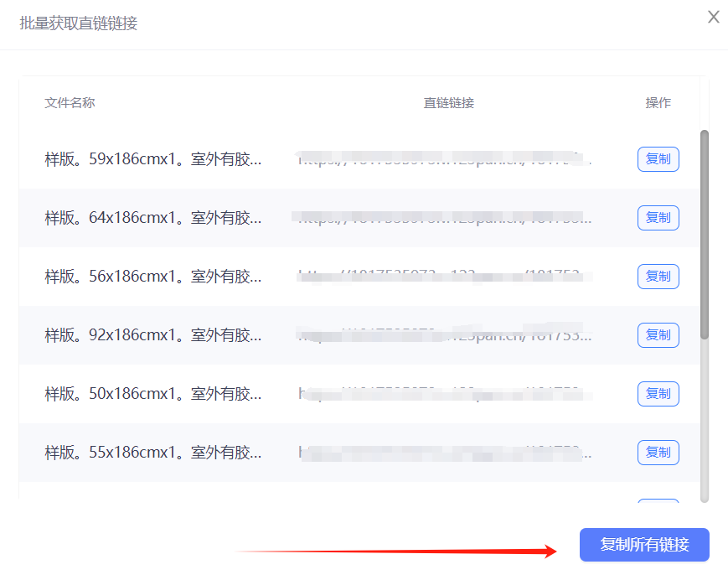Click the 直链链接 column header
This screenshot has width=728, height=580.
pyautogui.click(x=449, y=103)
